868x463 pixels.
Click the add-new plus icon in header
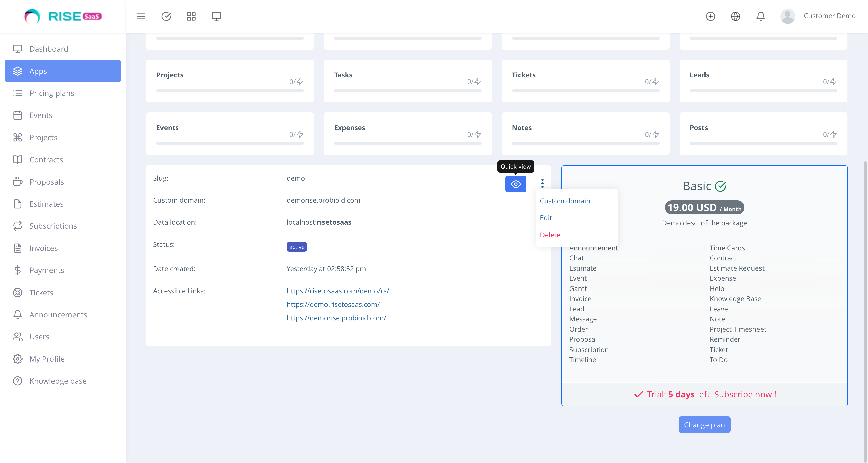click(711, 16)
